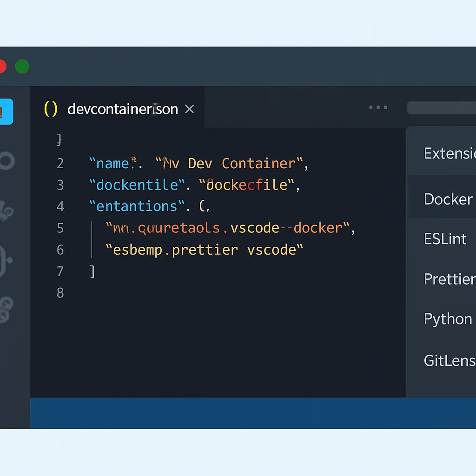Select the circular search icon in sidebar
The width and height of the screenshot is (476, 476).
click(7, 160)
